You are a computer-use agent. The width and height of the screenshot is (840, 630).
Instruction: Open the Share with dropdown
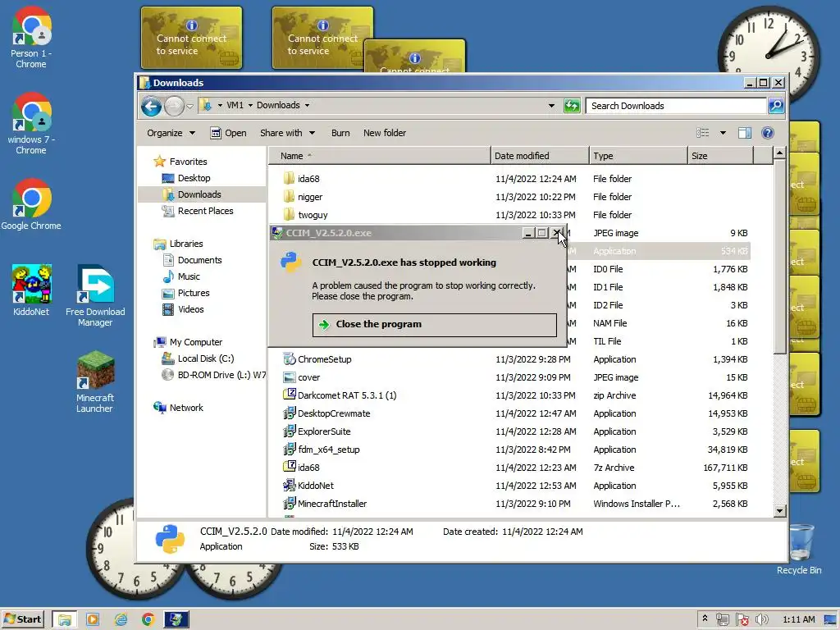point(287,133)
